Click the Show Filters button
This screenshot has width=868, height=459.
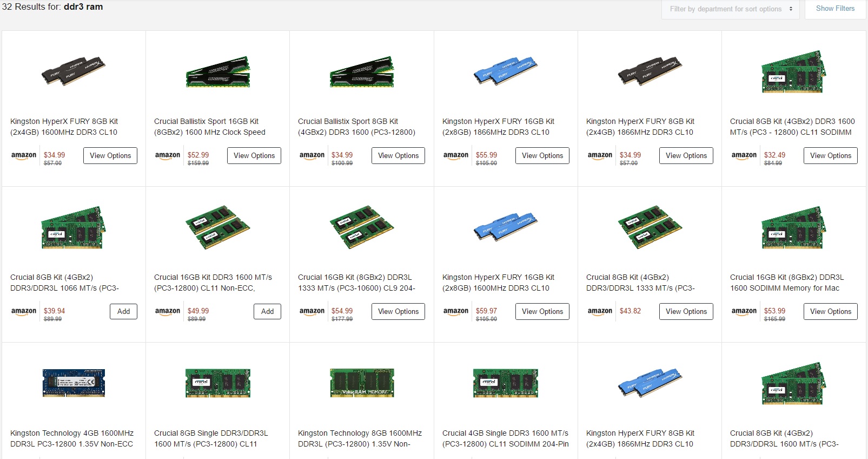pos(835,9)
